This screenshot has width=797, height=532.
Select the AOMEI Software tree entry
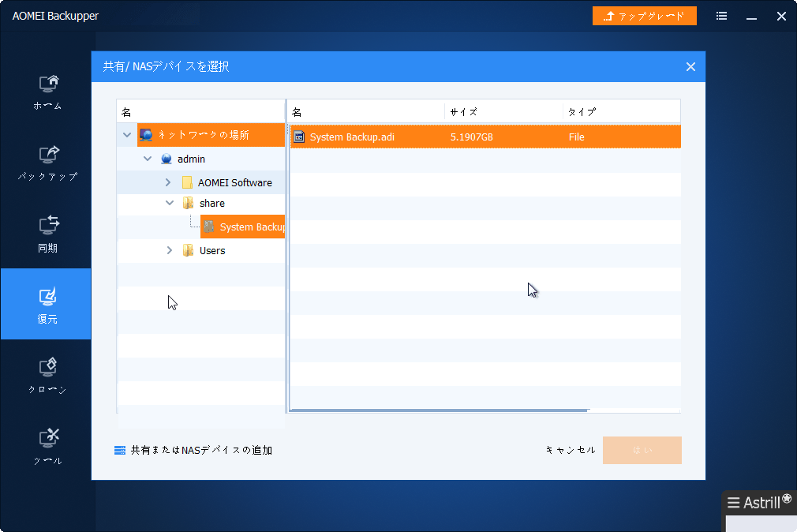point(235,182)
